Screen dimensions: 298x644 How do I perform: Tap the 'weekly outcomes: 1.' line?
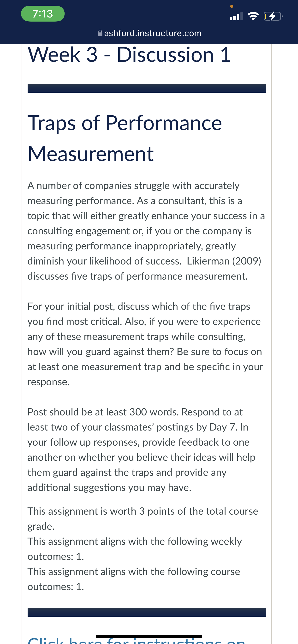(135, 549)
